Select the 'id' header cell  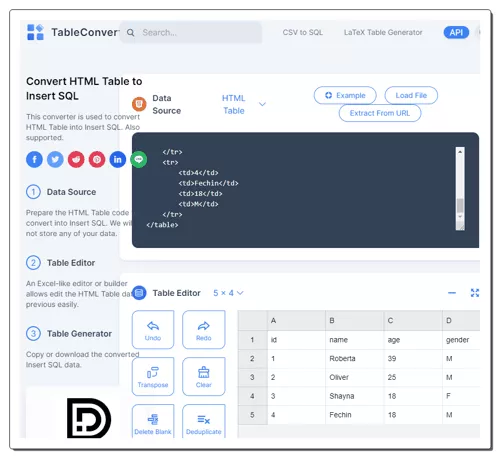coord(296,340)
